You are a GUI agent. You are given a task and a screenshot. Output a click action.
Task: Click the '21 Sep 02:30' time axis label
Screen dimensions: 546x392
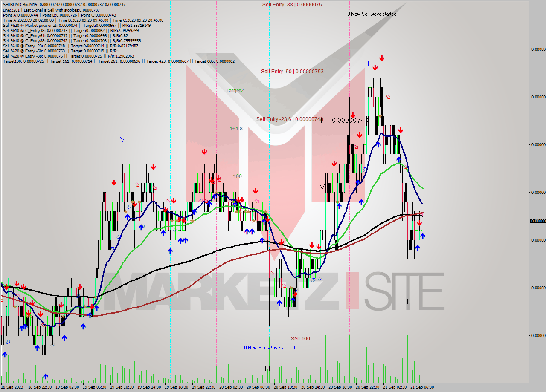point(395,387)
